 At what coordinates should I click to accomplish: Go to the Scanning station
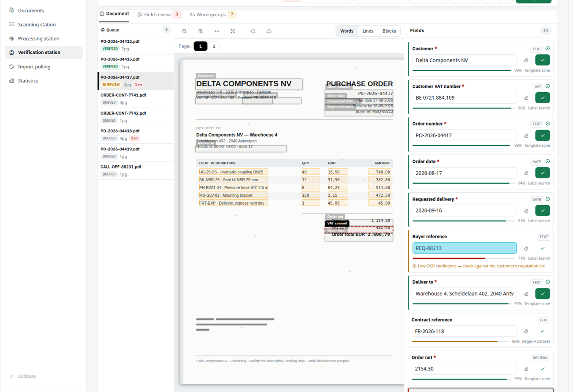click(44, 25)
